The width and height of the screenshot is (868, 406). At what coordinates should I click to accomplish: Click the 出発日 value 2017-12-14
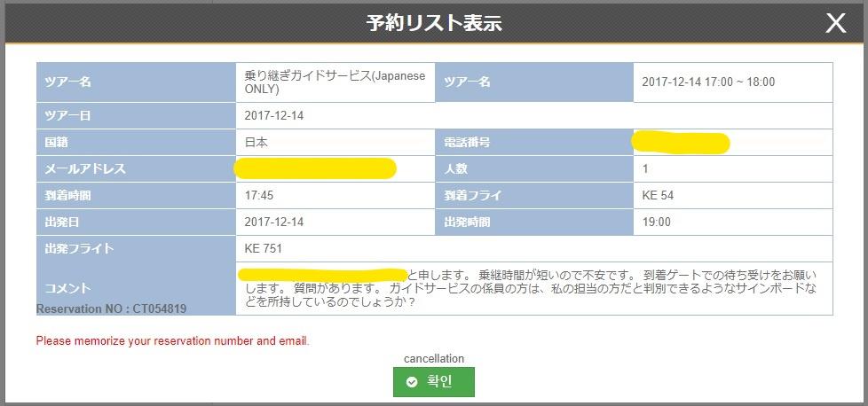[335, 223]
